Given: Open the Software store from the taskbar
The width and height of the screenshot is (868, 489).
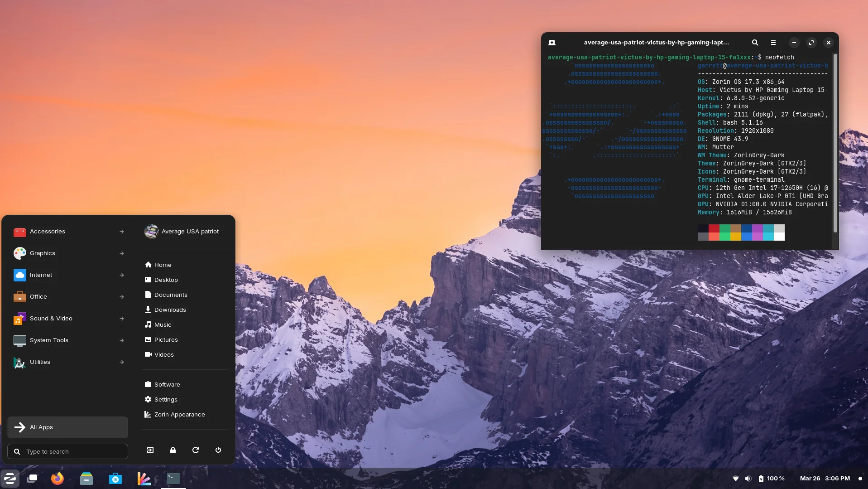Looking at the screenshot, I should 115,478.
